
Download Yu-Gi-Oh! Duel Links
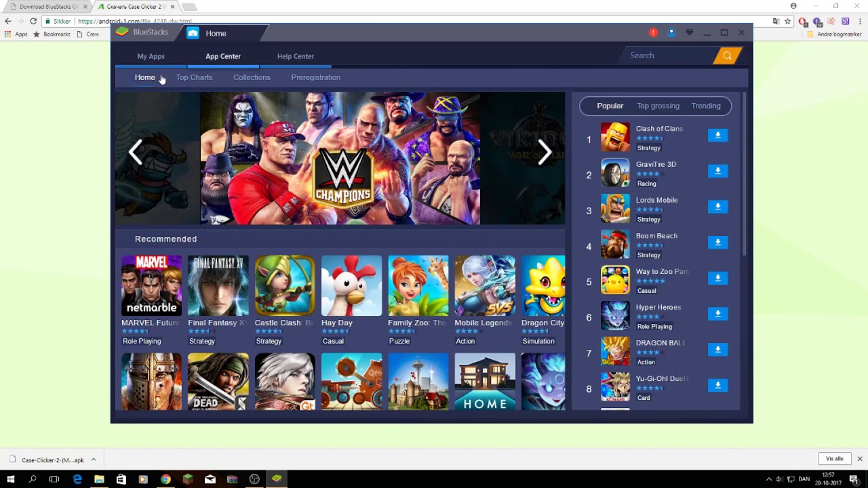click(x=717, y=385)
